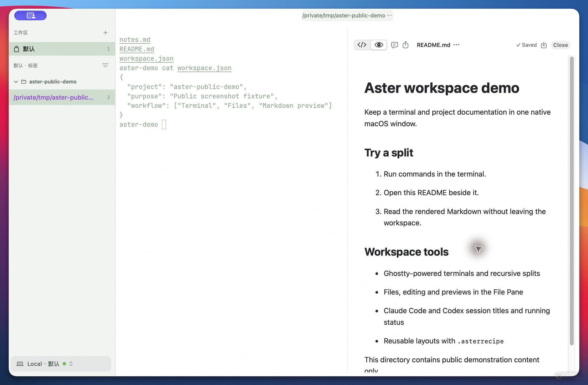Click the "purpose" JSON line in terminal

202,96
